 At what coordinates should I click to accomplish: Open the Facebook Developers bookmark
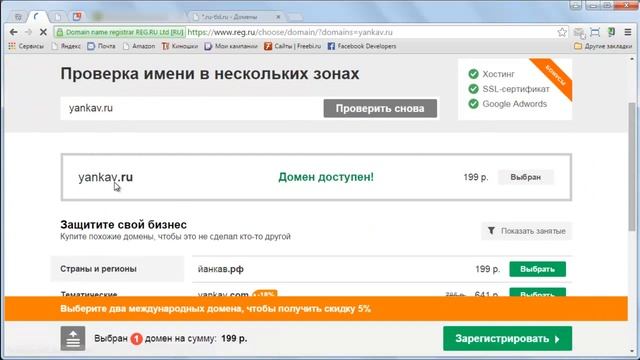[362, 46]
